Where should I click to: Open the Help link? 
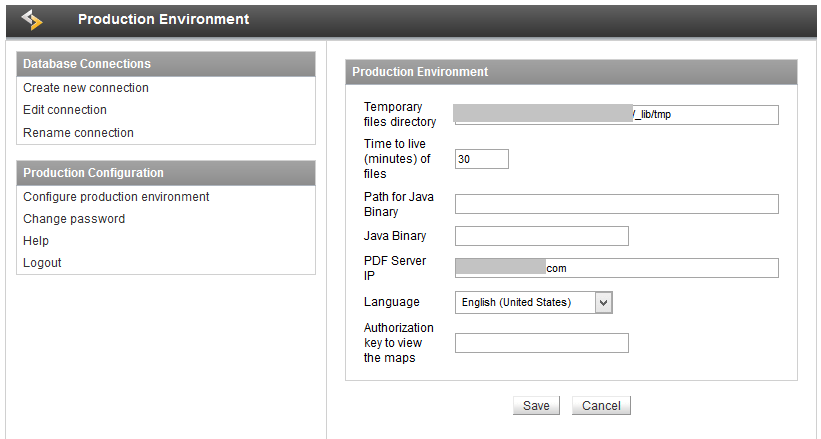point(36,241)
